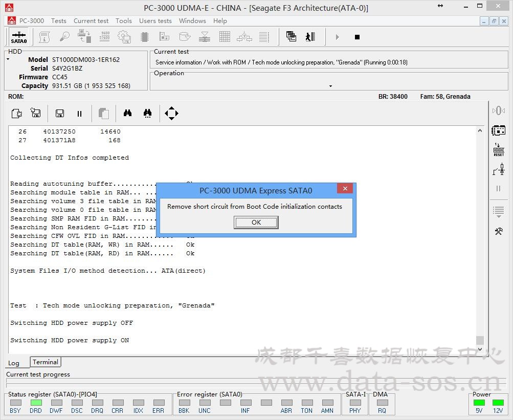Click the binoculars find icon in log toolbar

tap(127, 114)
